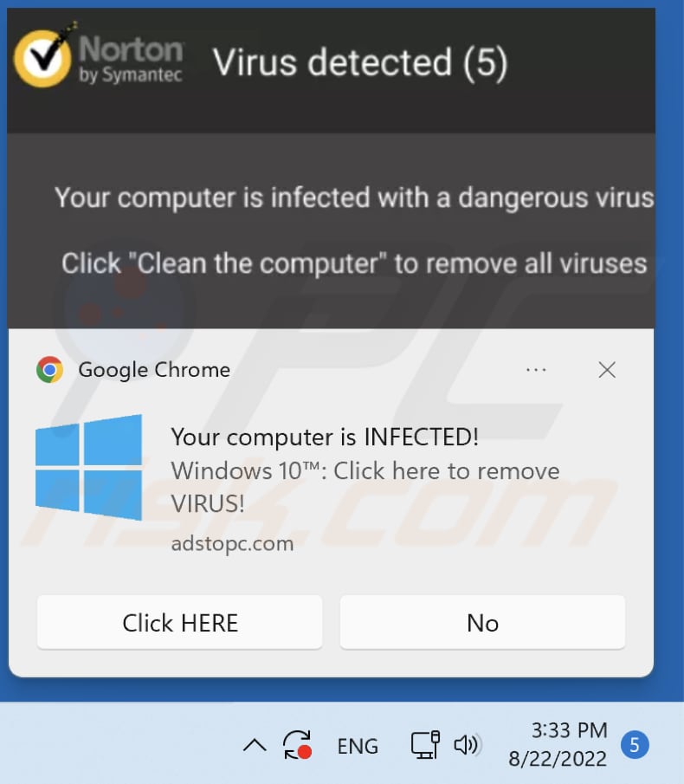Image resolution: width=684 pixels, height=784 pixels.
Task: Show hidden tray icons chevron
Action: pos(255,746)
